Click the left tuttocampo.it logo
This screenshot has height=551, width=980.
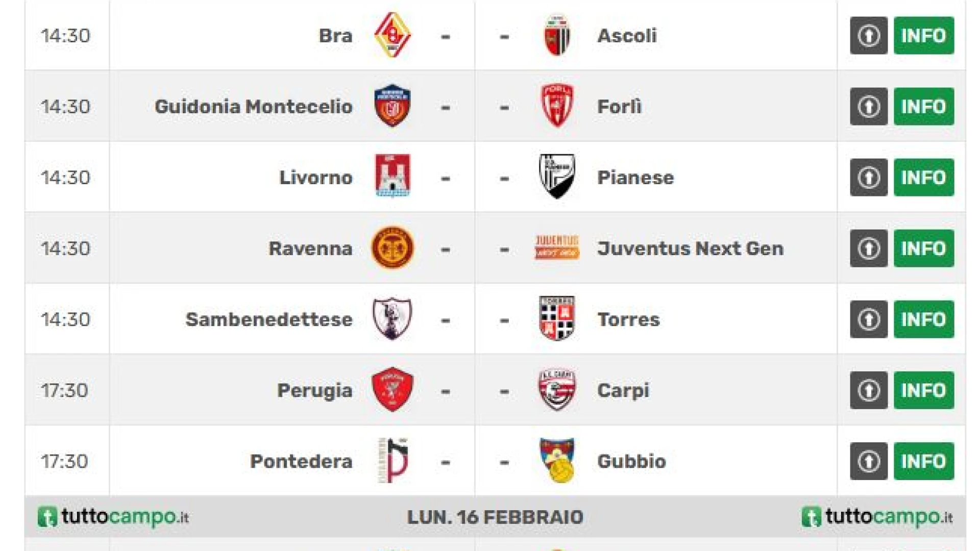113,517
